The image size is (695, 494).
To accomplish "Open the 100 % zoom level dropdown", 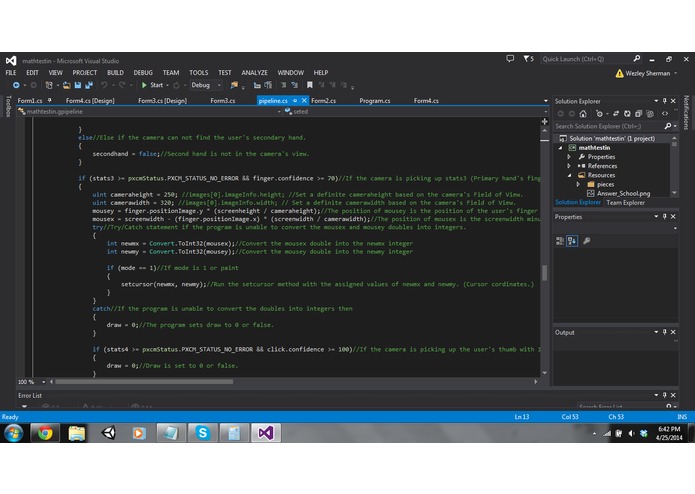I will 43,382.
